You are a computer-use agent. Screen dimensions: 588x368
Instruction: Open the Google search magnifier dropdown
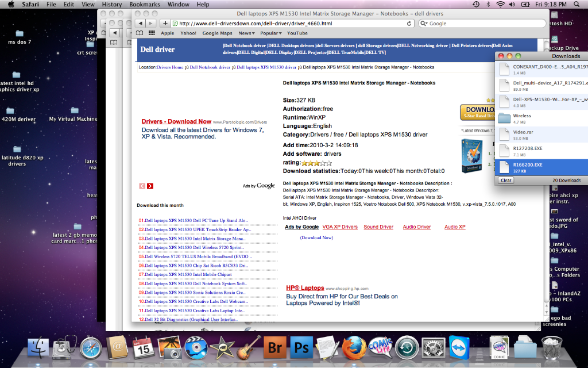(x=424, y=23)
